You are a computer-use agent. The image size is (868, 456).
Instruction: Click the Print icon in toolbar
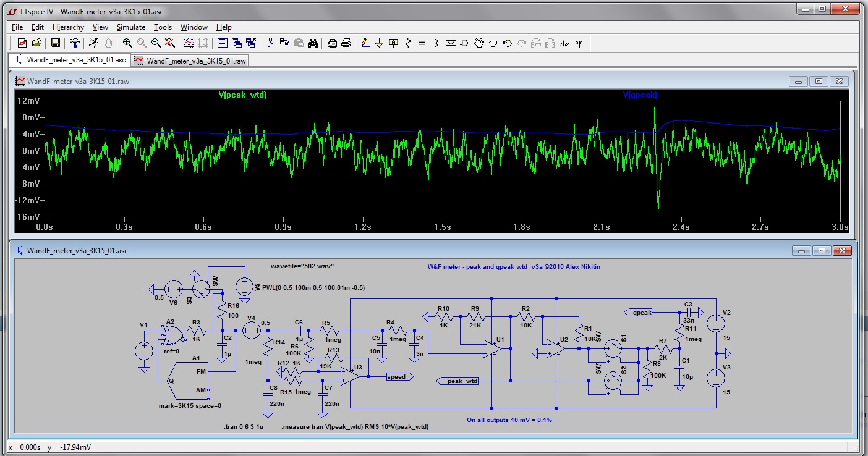click(346, 43)
